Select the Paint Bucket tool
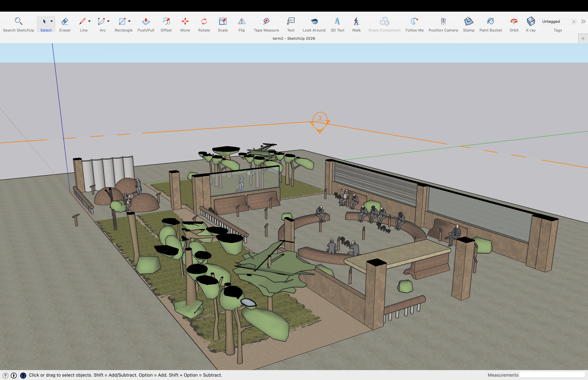This screenshot has height=380, width=588. 490,24
